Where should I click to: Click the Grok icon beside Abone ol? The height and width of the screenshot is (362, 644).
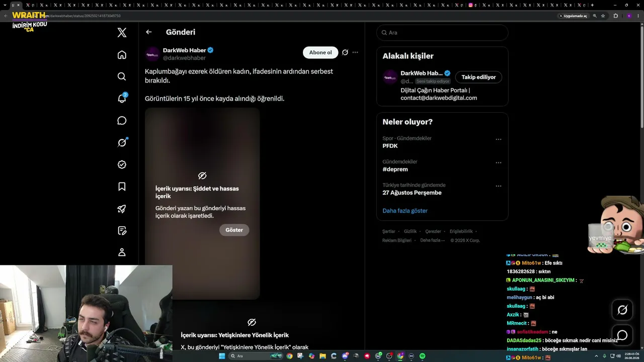point(345,52)
